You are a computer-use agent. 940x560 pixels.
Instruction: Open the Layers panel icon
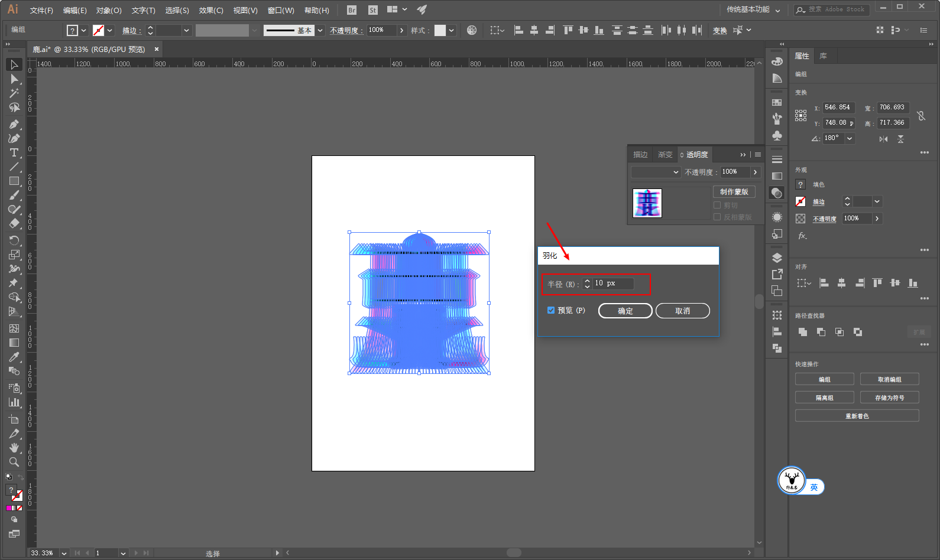(x=777, y=258)
